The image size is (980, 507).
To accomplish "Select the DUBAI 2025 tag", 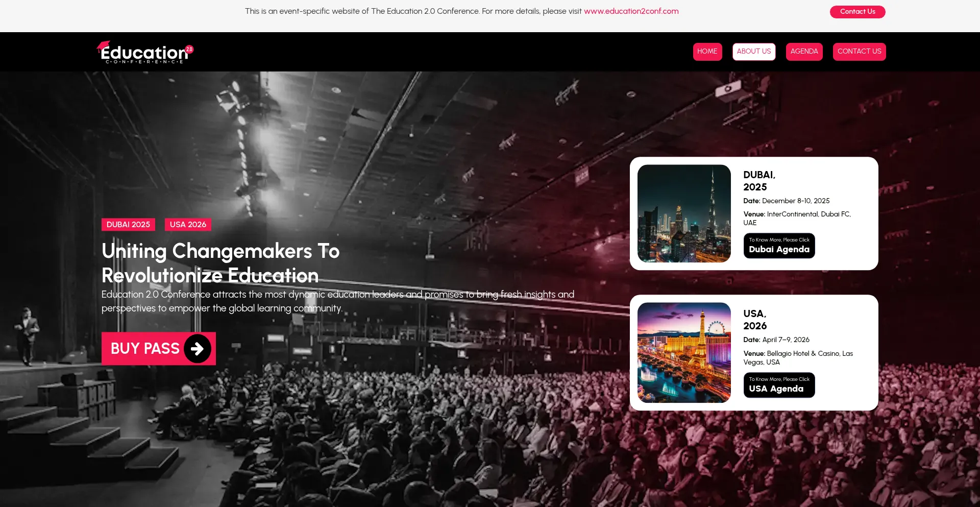I will click(128, 225).
